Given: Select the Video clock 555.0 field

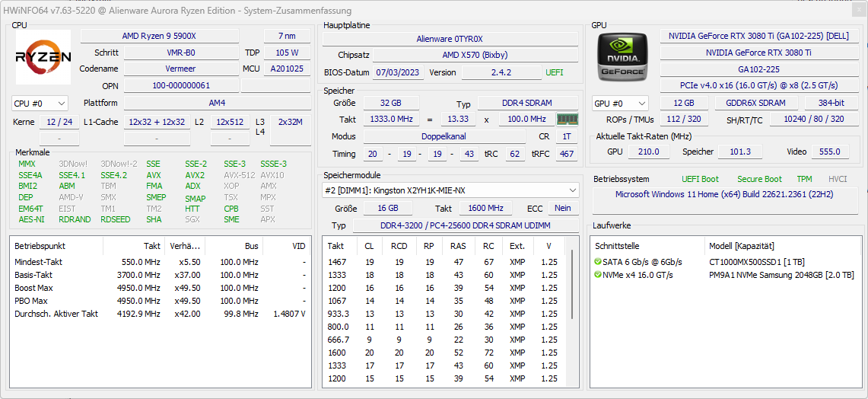Looking at the screenshot, I should pos(831,152).
